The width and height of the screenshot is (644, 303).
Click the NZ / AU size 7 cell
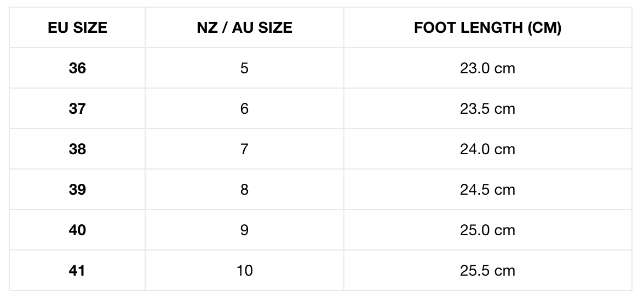244,149
